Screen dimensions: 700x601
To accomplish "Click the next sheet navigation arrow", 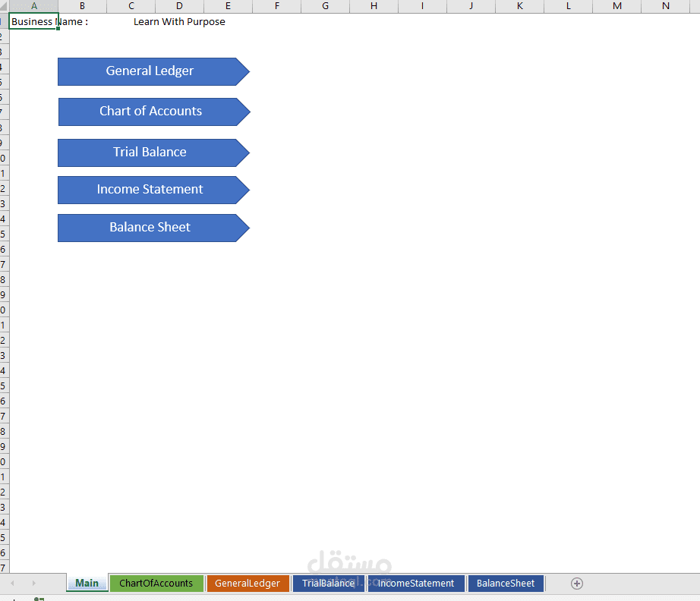I will point(33,583).
